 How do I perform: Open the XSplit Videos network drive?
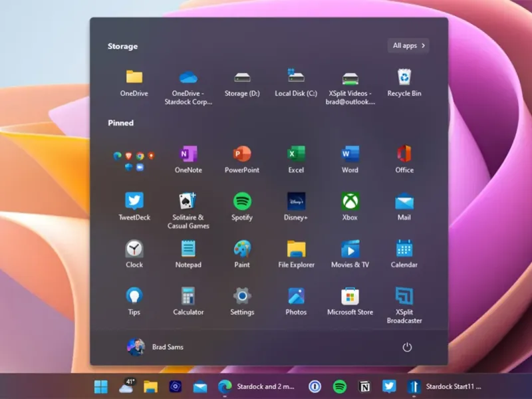point(350,87)
